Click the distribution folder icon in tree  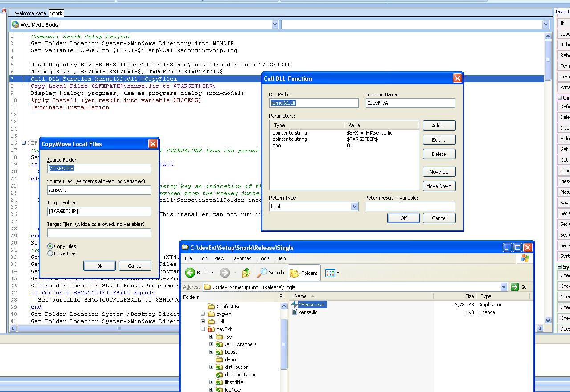[220, 367]
